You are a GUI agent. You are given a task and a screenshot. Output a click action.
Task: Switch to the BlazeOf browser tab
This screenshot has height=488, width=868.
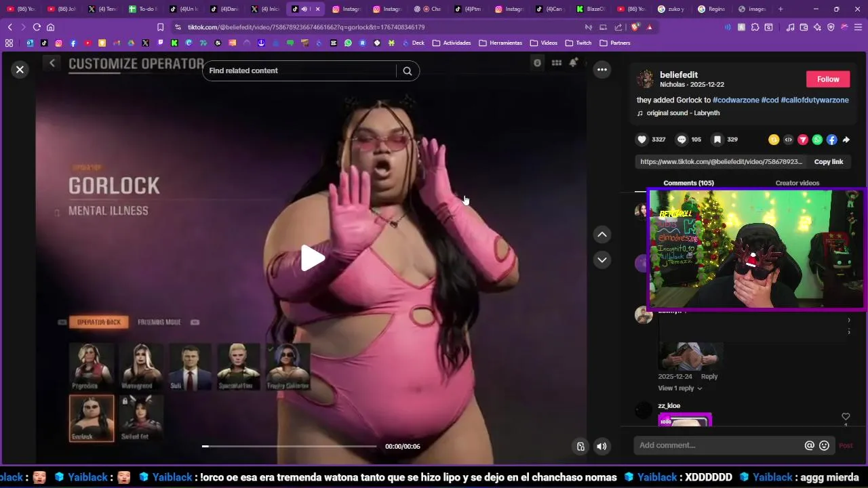[590, 9]
